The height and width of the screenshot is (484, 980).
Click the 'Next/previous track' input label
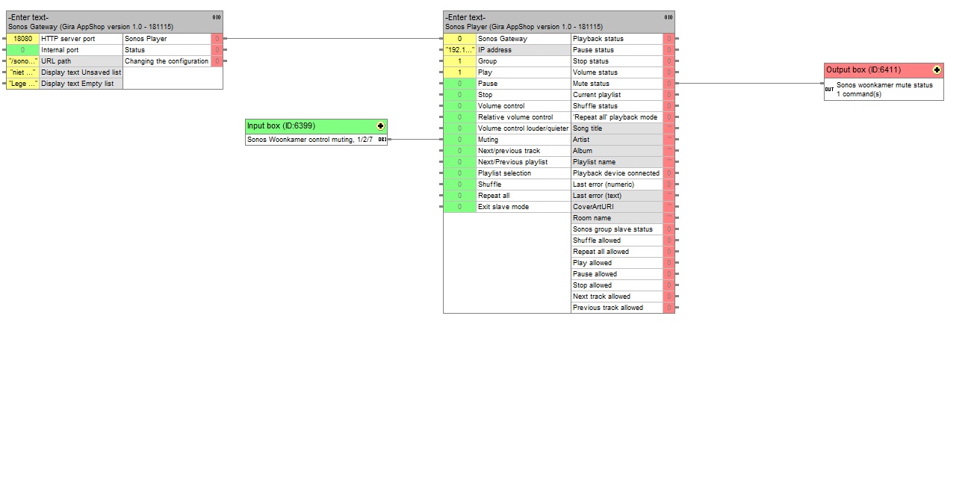pyautogui.click(x=509, y=151)
